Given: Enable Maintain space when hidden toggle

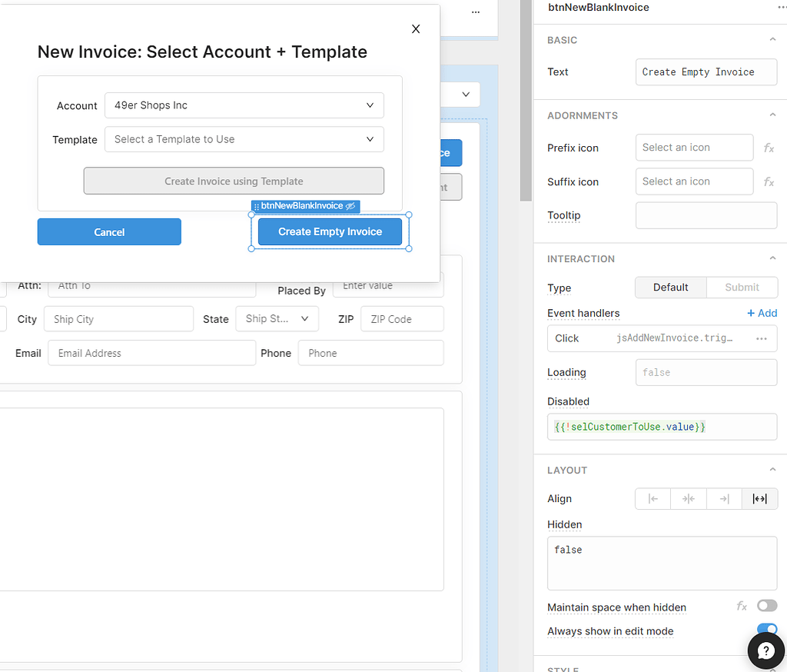Looking at the screenshot, I should click(x=766, y=606).
